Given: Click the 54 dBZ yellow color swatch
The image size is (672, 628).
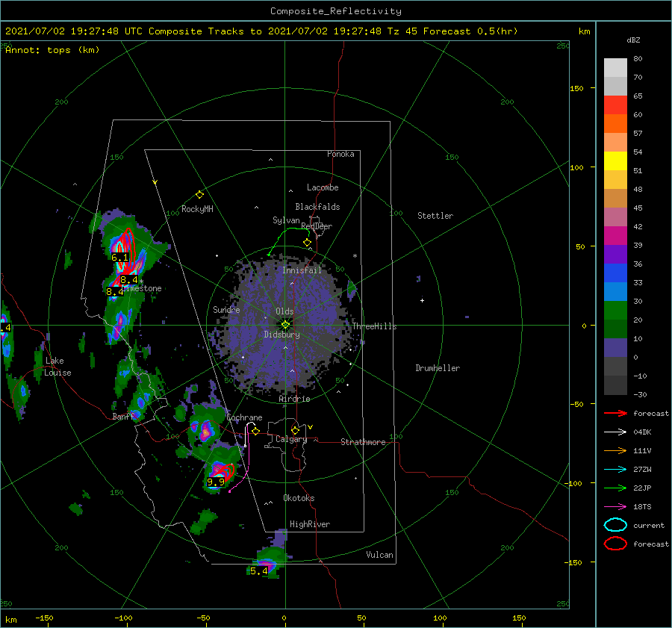Looking at the screenshot, I should [x=615, y=161].
